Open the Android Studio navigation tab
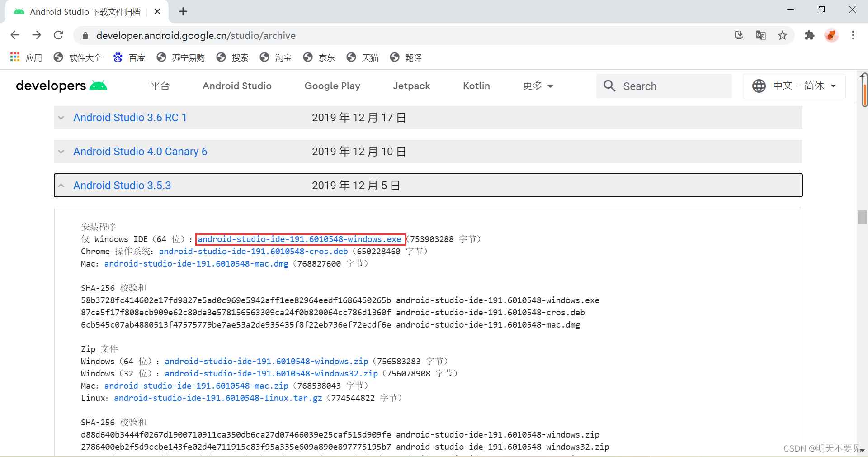Screen dimensions: 868x457 tap(237, 86)
